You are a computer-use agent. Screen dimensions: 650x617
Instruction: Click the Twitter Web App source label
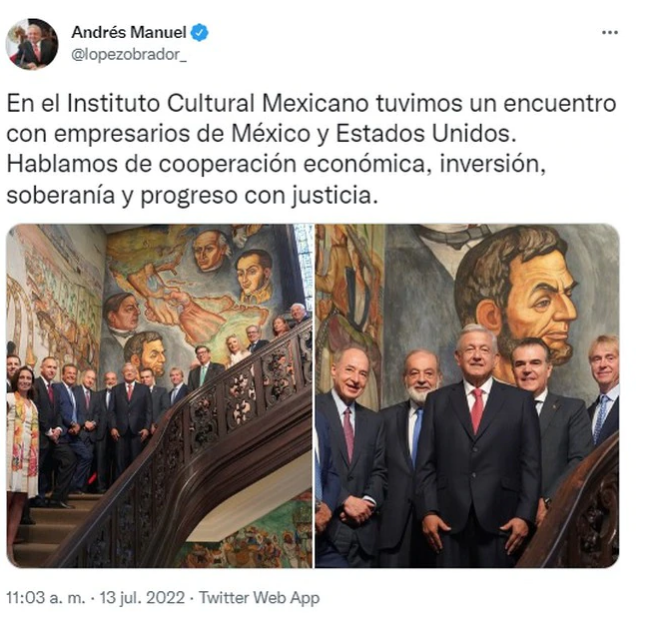[260, 598]
